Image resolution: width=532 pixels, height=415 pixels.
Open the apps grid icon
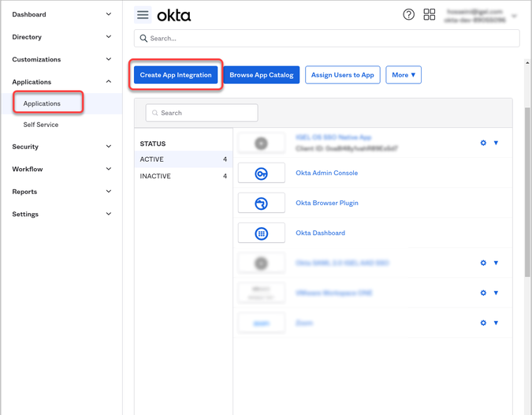430,15
